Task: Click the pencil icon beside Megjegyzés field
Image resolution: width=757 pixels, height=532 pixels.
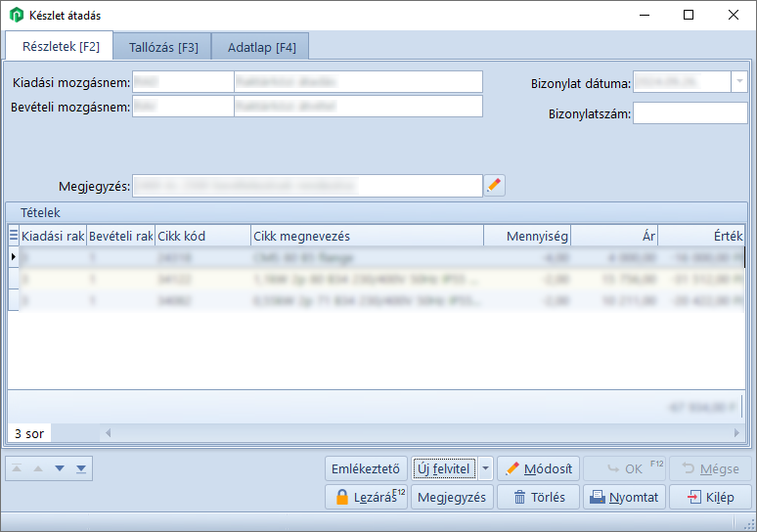Action: pyautogui.click(x=495, y=185)
